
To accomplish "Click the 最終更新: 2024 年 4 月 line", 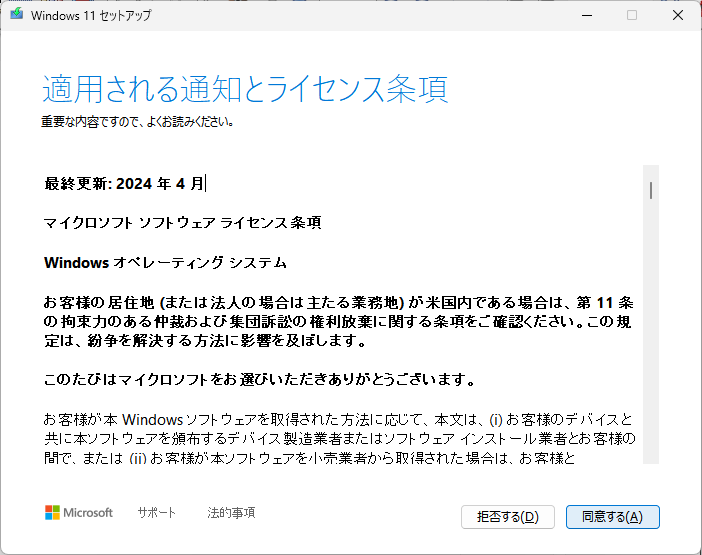I will (124, 184).
